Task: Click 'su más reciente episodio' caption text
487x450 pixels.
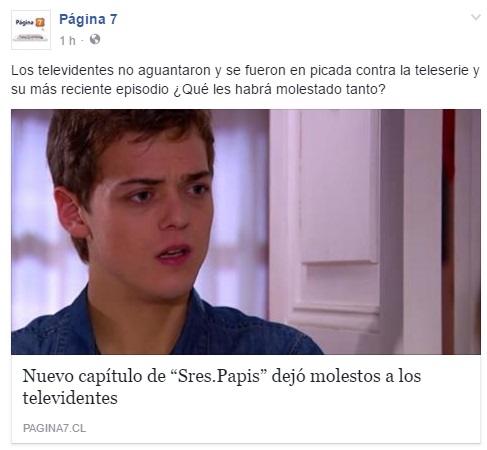Action: pyautogui.click(x=90, y=89)
